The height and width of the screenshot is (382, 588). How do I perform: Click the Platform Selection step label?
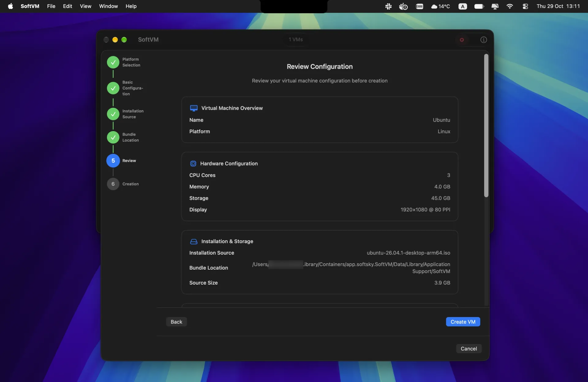coord(131,62)
